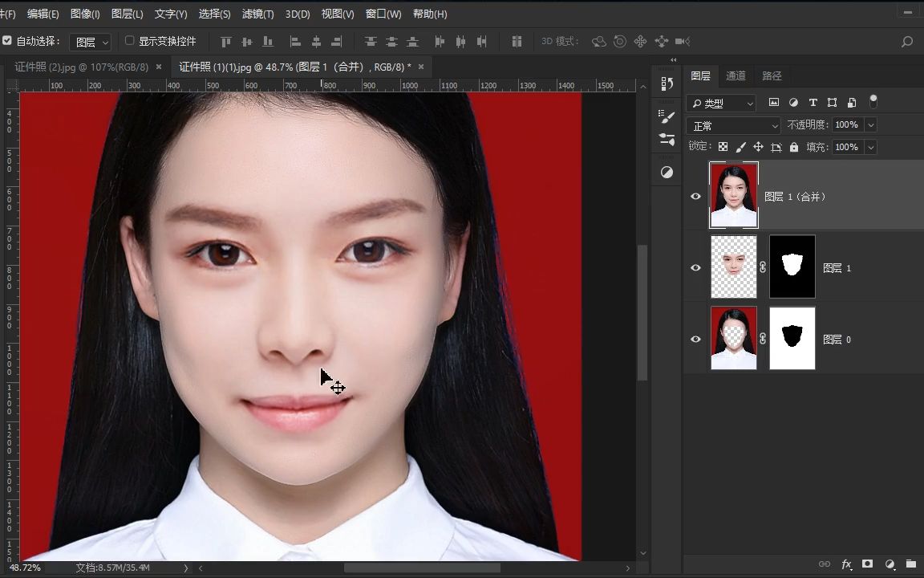Expand the status bar info arrow

[186, 568]
